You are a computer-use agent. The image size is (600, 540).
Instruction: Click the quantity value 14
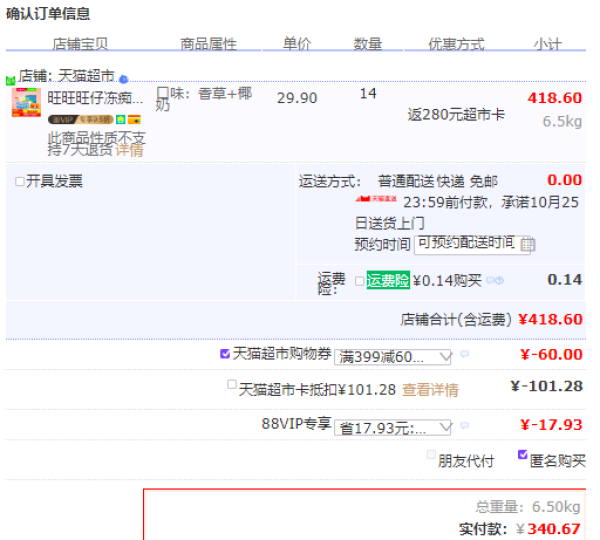click(x=368, y=93)
